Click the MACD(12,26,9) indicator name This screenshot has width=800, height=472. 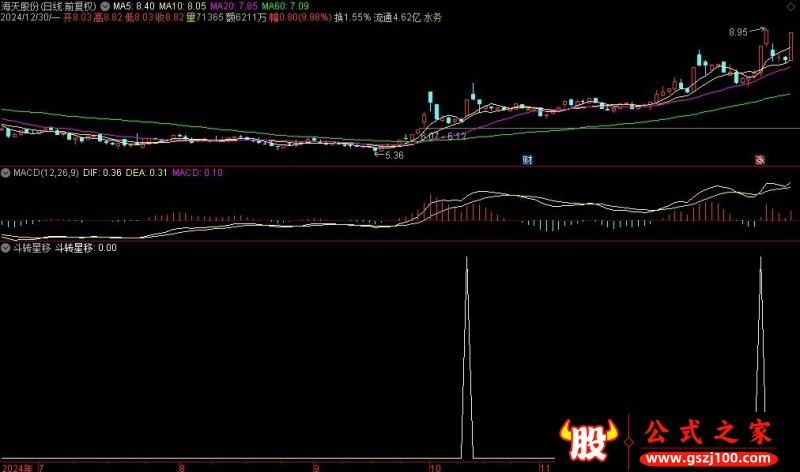(46, 173)
